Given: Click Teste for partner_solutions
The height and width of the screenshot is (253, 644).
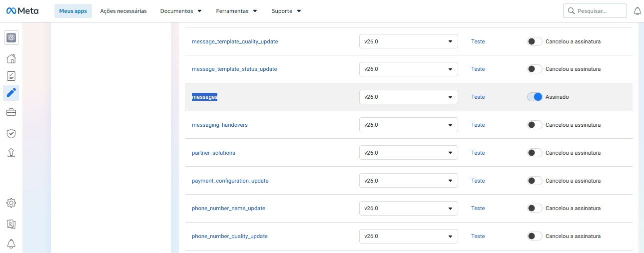Looking at the screenshot, I should pyautogui.click(x=478, y=153).
